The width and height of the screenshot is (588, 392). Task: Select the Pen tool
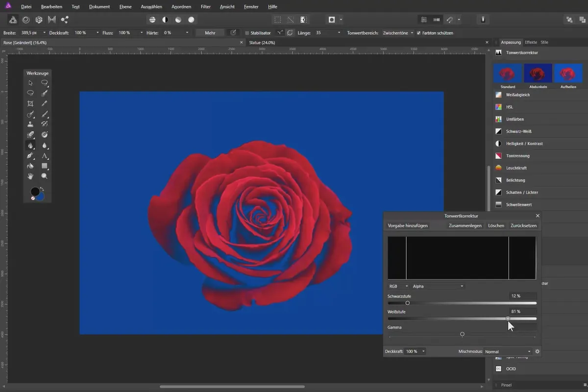point(30,155)
